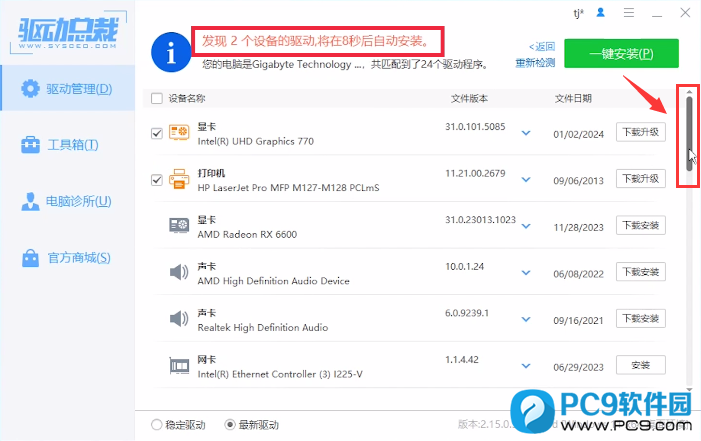Click 安装 for Intel Ethernet Controller
The width and height of the screenshot is (701, 441).
pyautogui.click(x=641, y=365)
